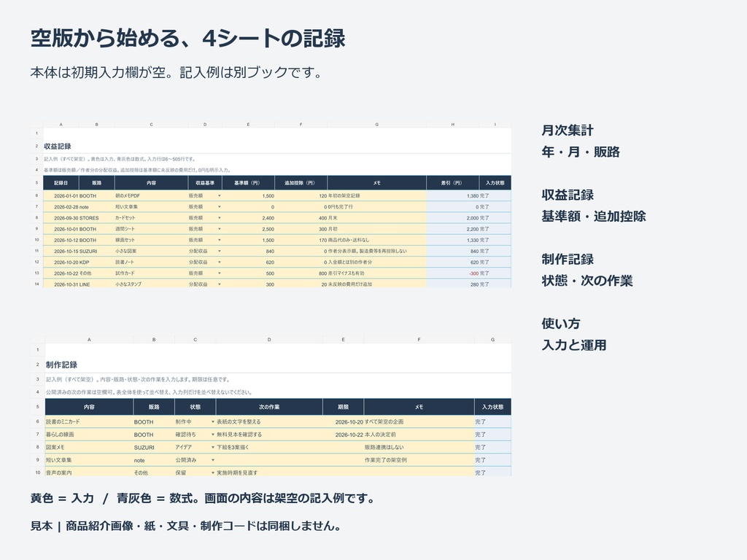The image size is (747, 560).
Task: Open the 販売額 dropdown in the 朝のメモPDF row
Action: (219, 195)
